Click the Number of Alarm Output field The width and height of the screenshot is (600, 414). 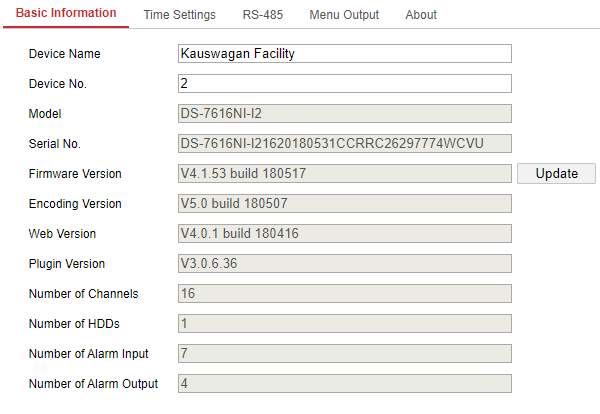(344, 384)
